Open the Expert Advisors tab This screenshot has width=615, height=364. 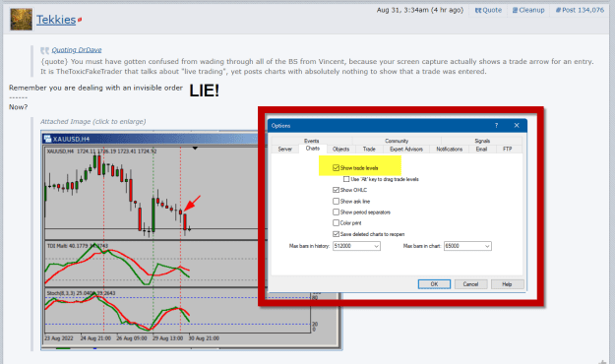click(x=406, y=150)
